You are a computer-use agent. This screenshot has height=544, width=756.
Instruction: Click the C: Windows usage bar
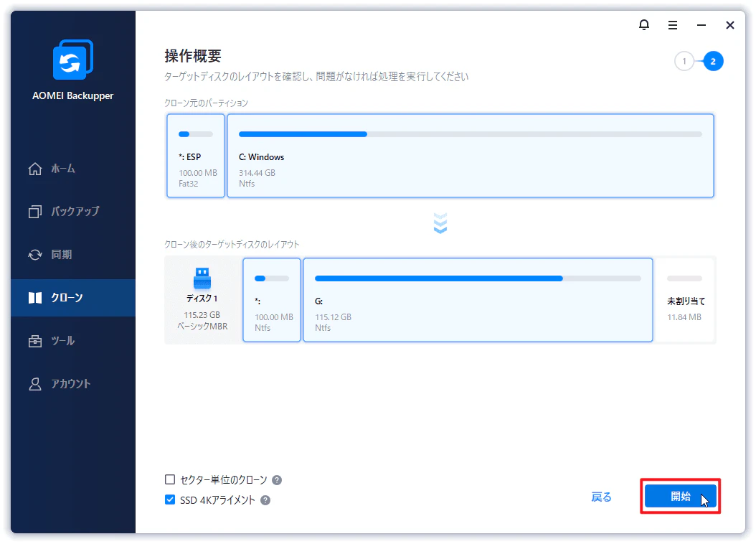[x=470, y=134]
